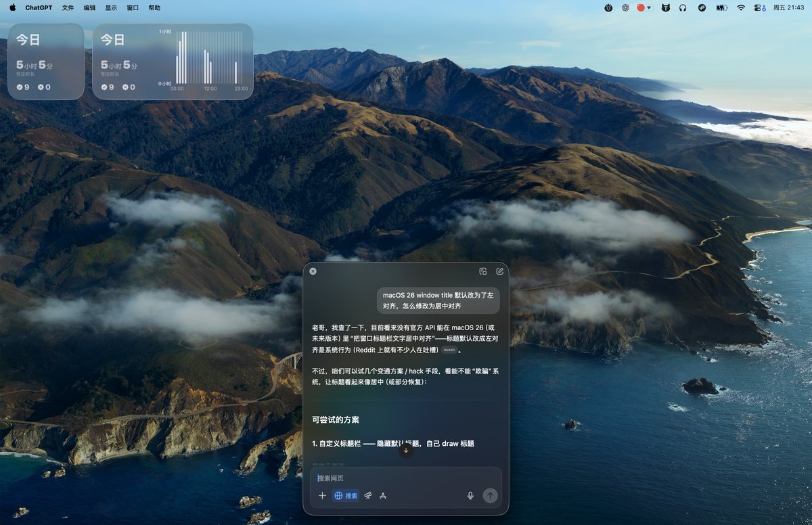Click the plus attachment icon in the composer
The width and height of the screenshot is (812, 525).
pyautogui.click(x=323, y=495)
